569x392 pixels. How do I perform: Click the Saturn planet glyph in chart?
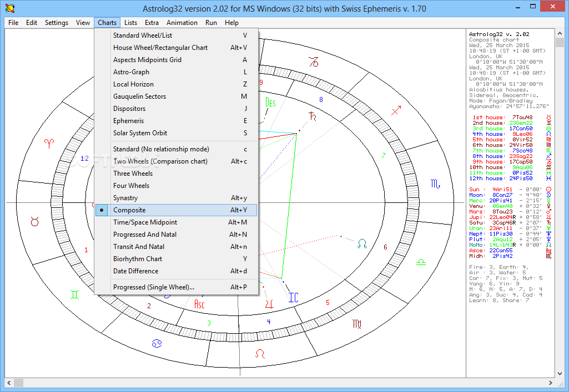313,116
